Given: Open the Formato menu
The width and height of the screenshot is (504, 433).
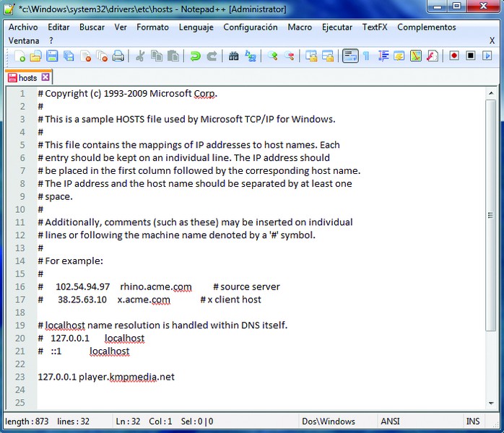Looking at the screenshot, I should click(152, 27).
